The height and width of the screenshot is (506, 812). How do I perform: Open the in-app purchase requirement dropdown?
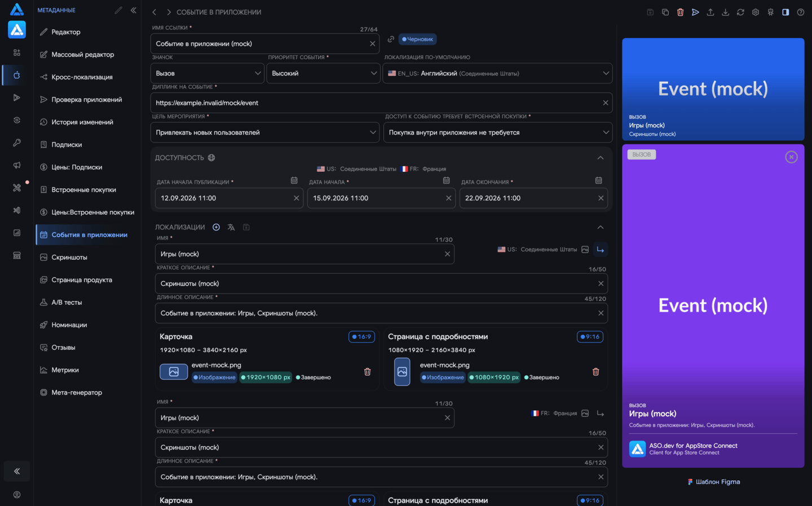(498, 132)
